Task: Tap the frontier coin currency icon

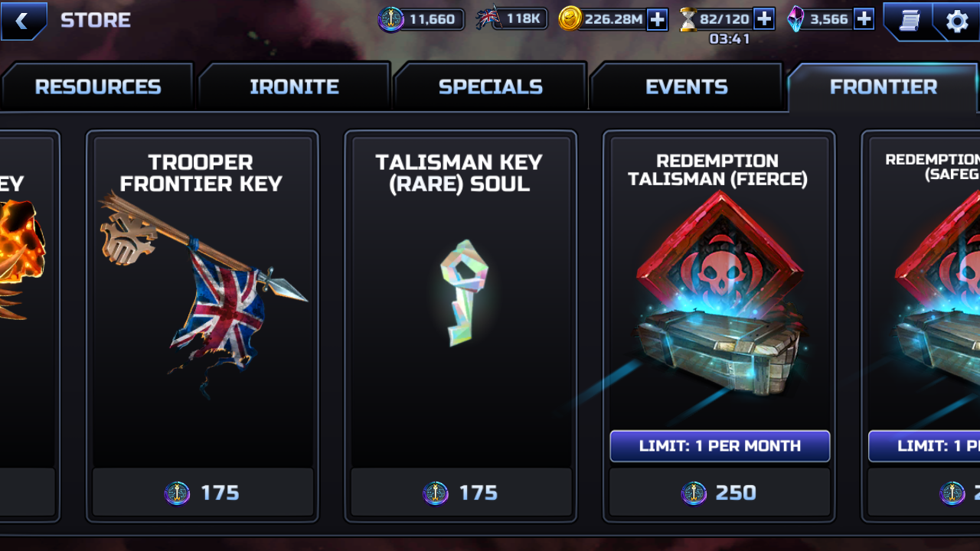Action: coord(391,19)
